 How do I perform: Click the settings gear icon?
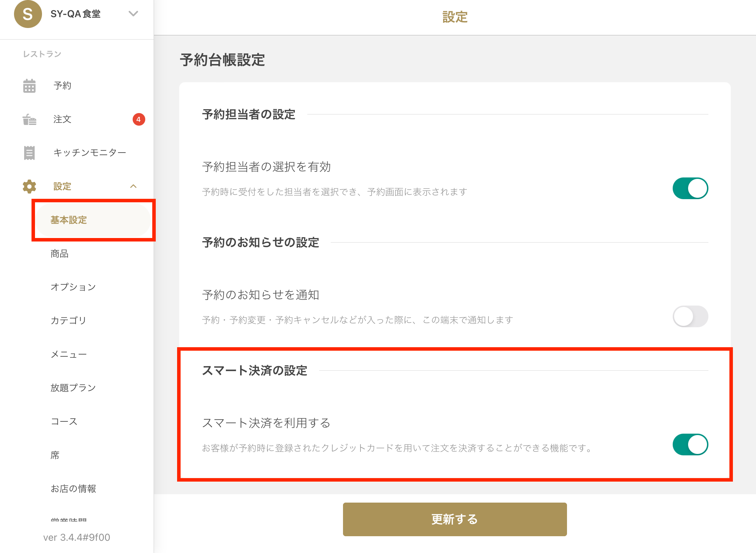(x=29, y=187)
